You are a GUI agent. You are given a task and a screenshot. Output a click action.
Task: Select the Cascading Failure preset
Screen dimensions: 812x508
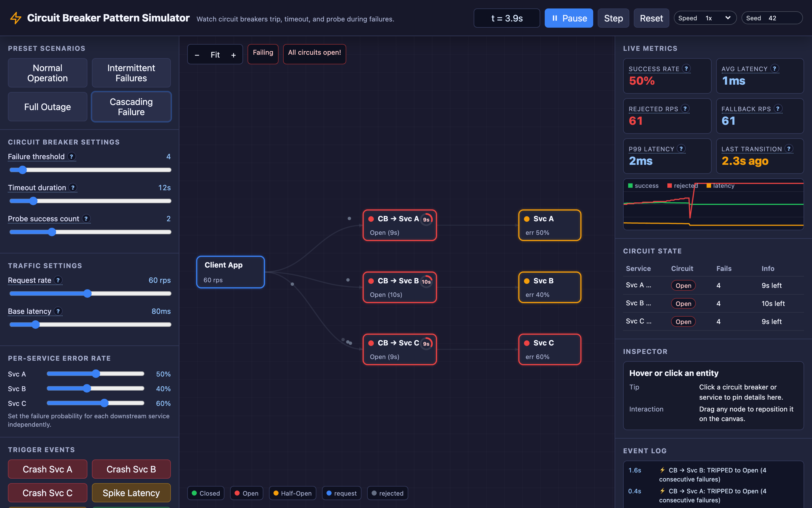point(131,107)
